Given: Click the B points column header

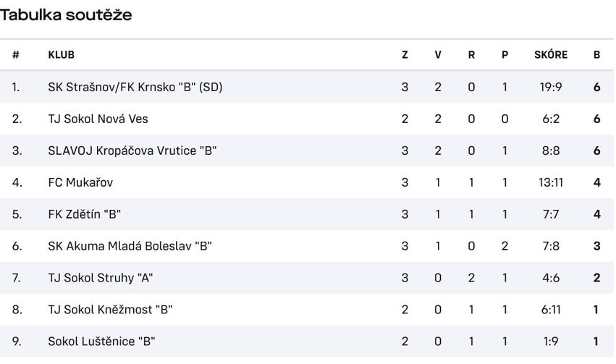Looking at the screenshot, I should (x=597, y=55).
